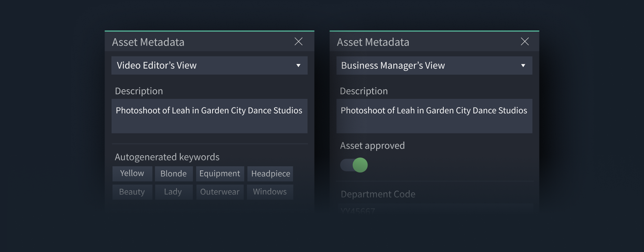644x252 pixels.
Task: Click the arrow beside Video Editor's View
Action: (x=298, y=65)
